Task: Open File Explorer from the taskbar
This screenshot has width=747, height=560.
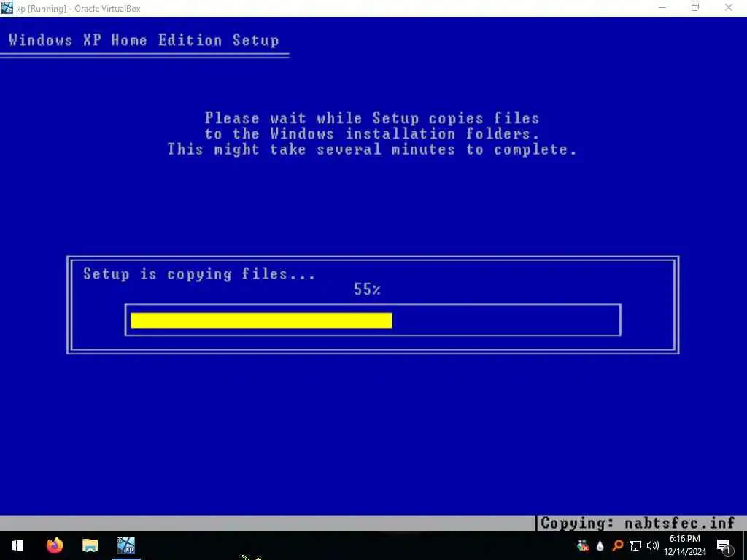Action: pyautogui.click(x=90, y=545)
